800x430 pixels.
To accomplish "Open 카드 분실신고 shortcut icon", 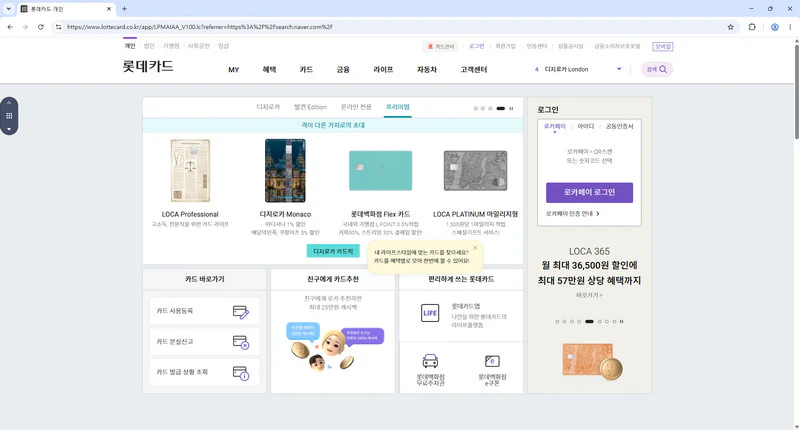I will tap(240, 342).
